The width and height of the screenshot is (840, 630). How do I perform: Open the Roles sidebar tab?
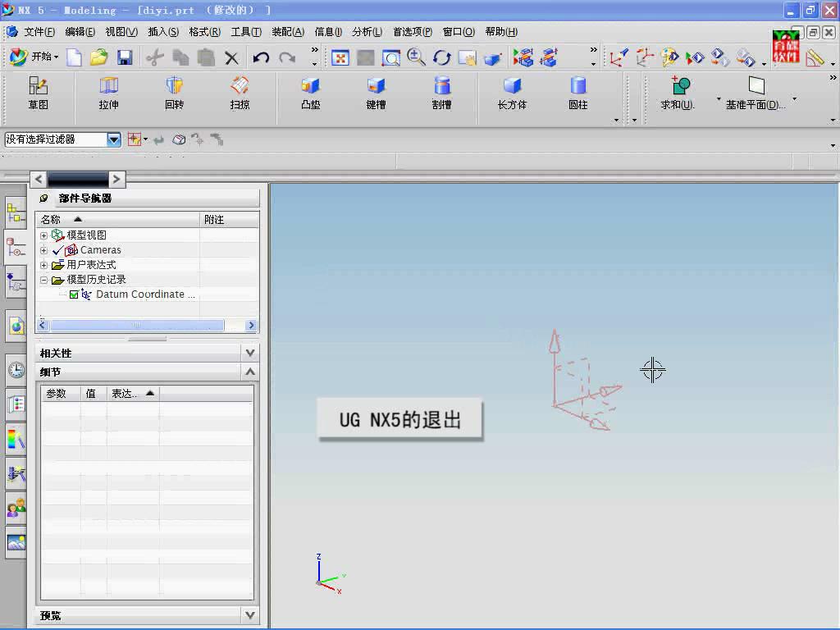tap(16, 507)
